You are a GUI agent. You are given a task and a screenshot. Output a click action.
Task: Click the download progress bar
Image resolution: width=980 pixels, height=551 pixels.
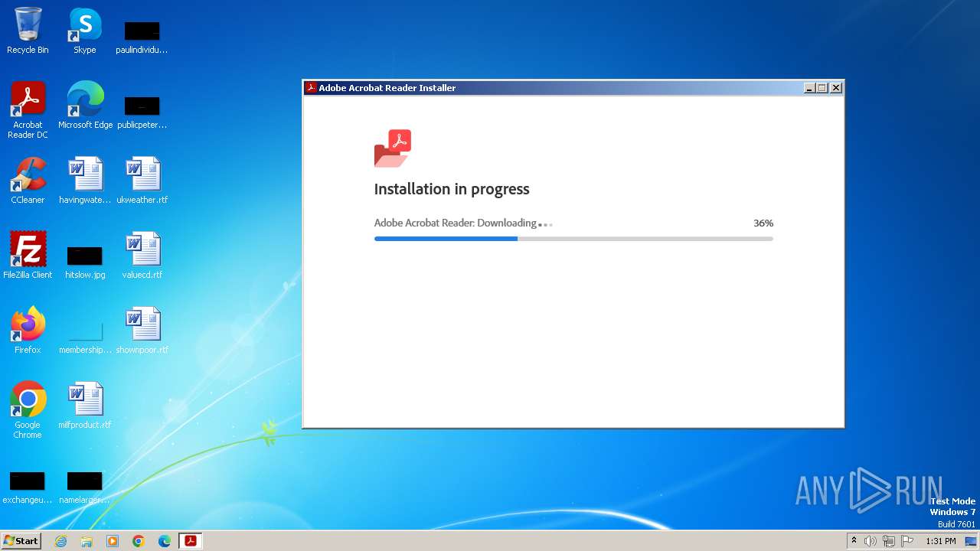pos(573,239)
